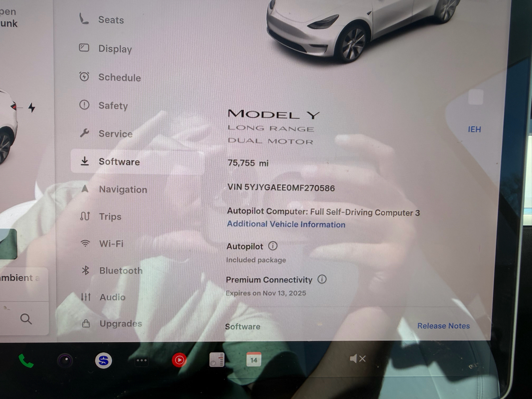Open Bluetooth settings
This screenshot has height=399, width=532.
click(x=121, y=271)
